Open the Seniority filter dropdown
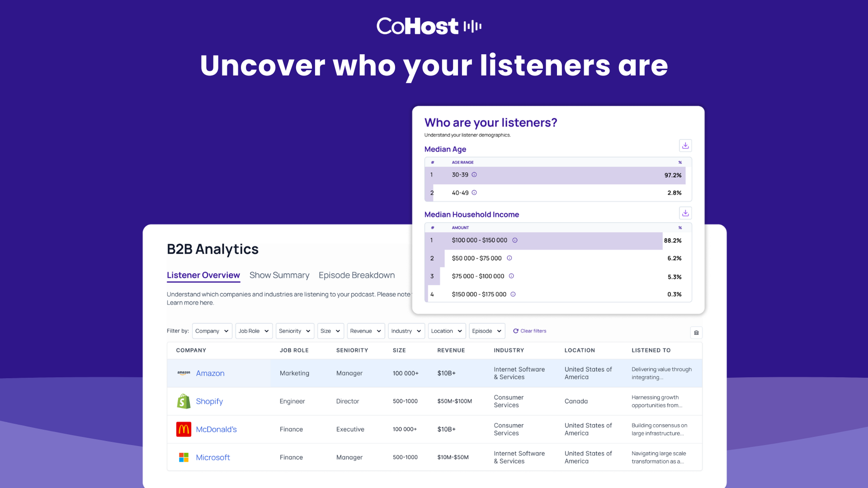Screen dimensions: 868x488 295,331
